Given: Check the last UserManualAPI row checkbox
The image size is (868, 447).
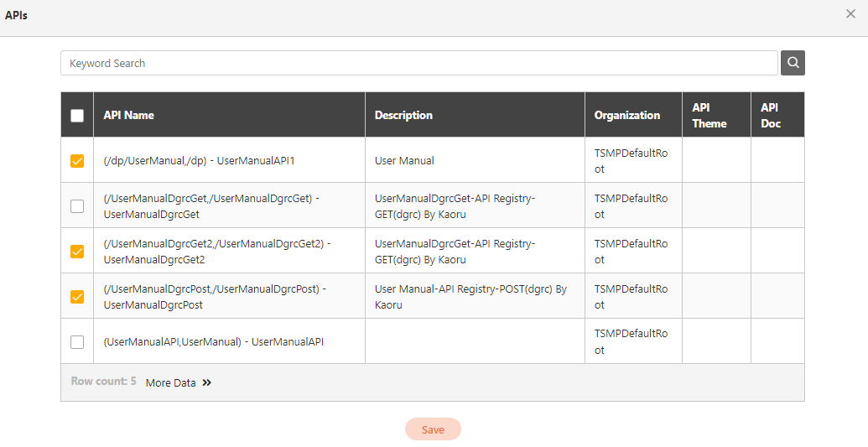Looking at the screenshot, I should tap(77, 342).
